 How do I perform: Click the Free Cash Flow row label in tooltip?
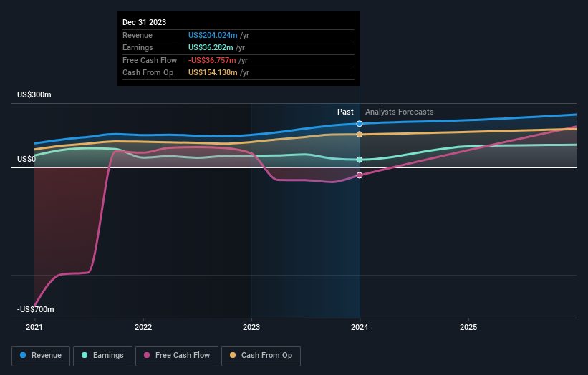click(150, 60)
